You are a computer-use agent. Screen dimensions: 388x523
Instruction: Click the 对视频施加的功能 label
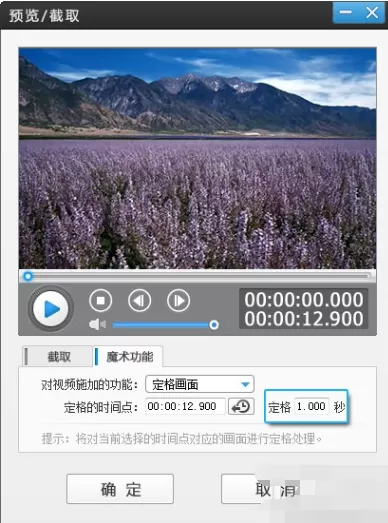click(89, 385)
